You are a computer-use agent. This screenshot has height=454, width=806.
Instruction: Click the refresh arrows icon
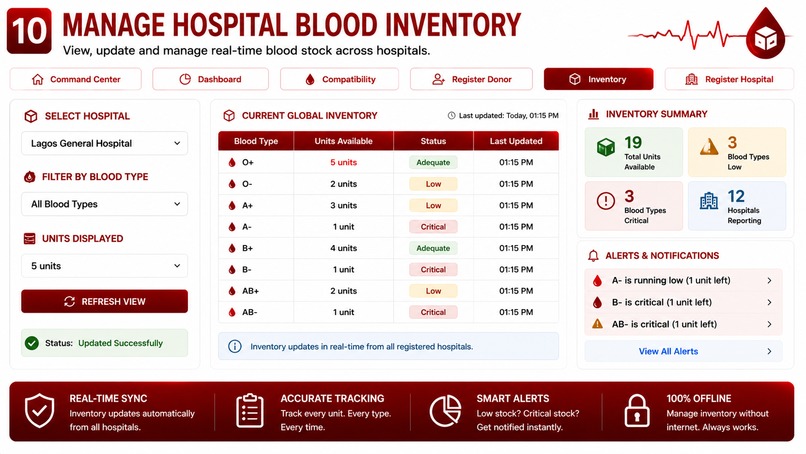(x=69, y=301)
